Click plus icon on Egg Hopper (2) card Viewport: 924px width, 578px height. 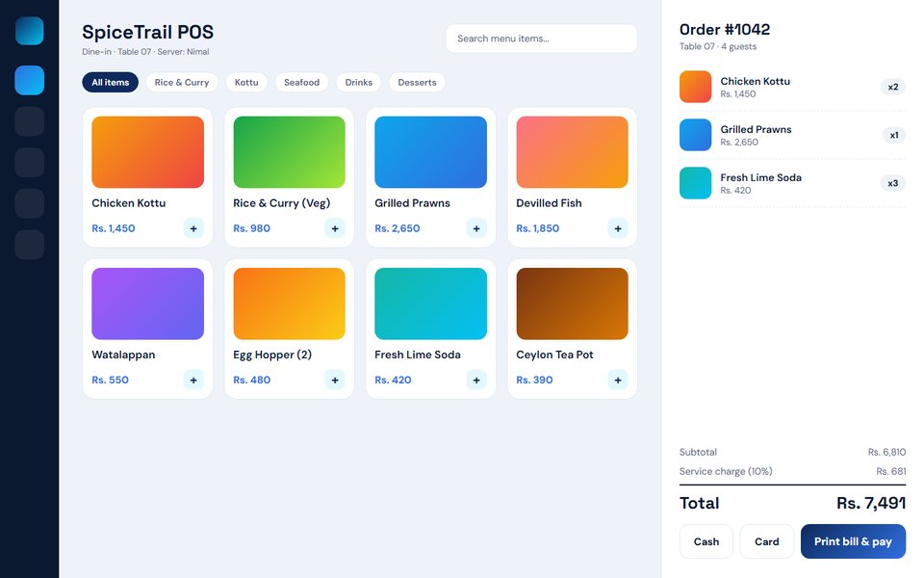(335, 380)
